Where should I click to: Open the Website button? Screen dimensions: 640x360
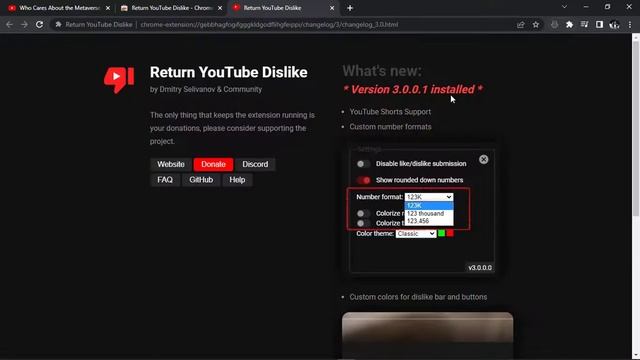pos(171,164)
